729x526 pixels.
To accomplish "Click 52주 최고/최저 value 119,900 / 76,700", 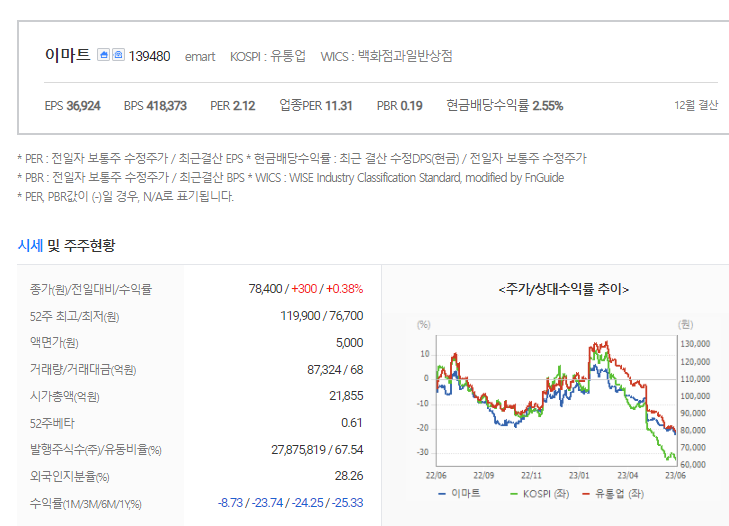I will 321,316.
